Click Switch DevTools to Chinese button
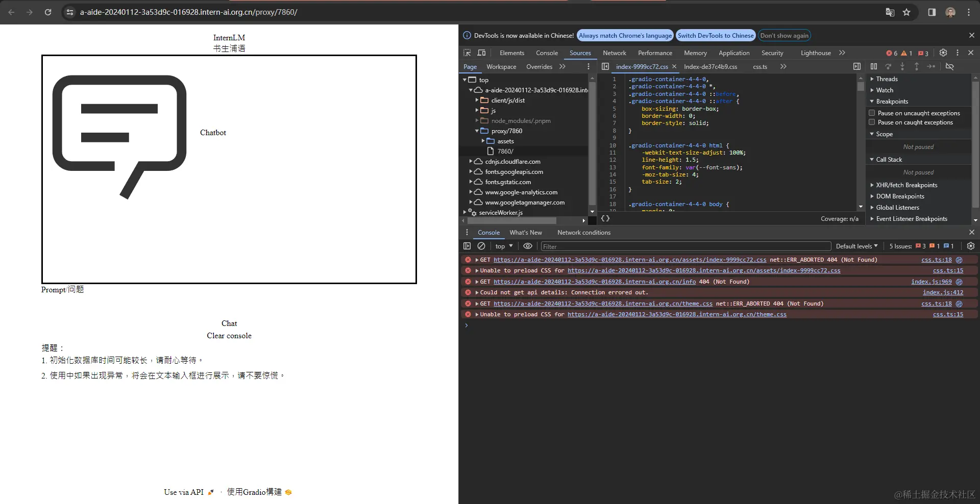Viewport: 980px width, 504px height. pyautogui.click(x=716, y=35)
